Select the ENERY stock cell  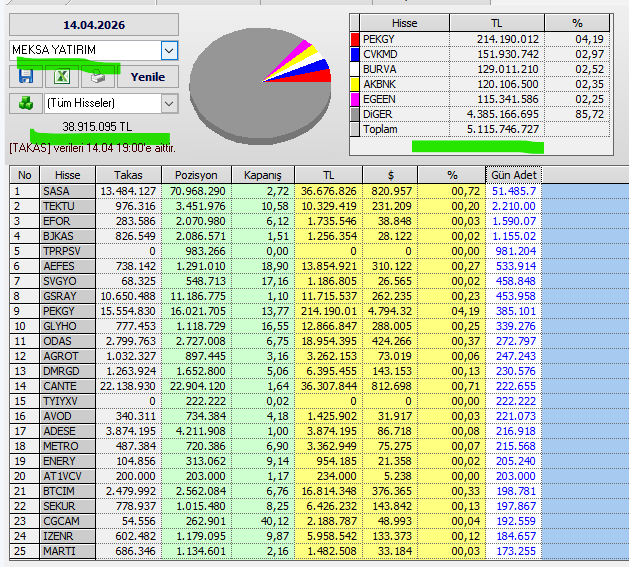click(67, 461)
